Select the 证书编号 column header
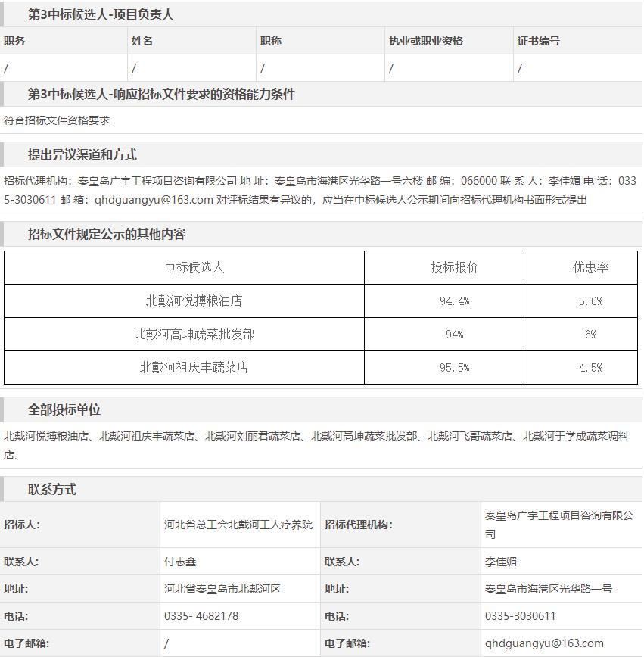Screen dimensions: 644x657 (538, 41)
